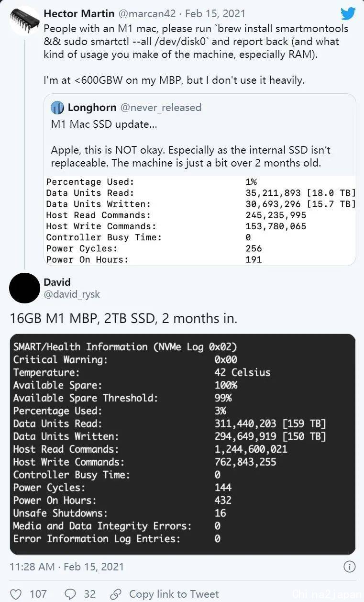This screenshot has height=602, width=364.
Task: Open Longhorn's white SMART stats image
Action: pos(201,221)
